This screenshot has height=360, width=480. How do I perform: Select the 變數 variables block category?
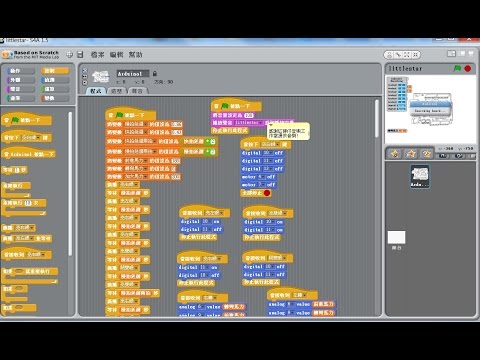[55, 98]
